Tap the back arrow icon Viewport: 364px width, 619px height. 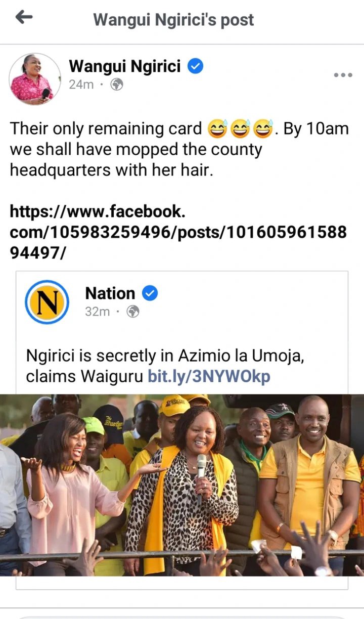(x=24, y=18)
